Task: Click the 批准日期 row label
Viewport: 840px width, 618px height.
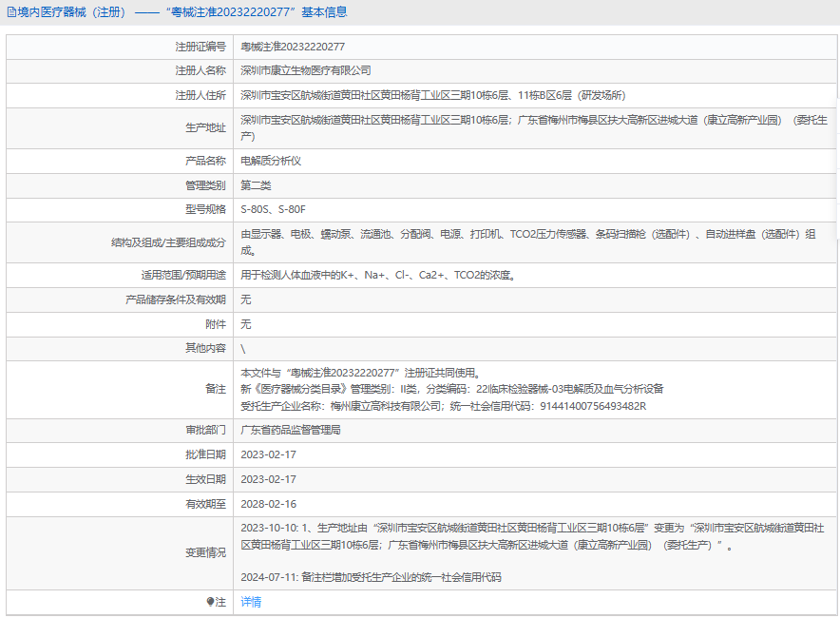Action: 205,455
